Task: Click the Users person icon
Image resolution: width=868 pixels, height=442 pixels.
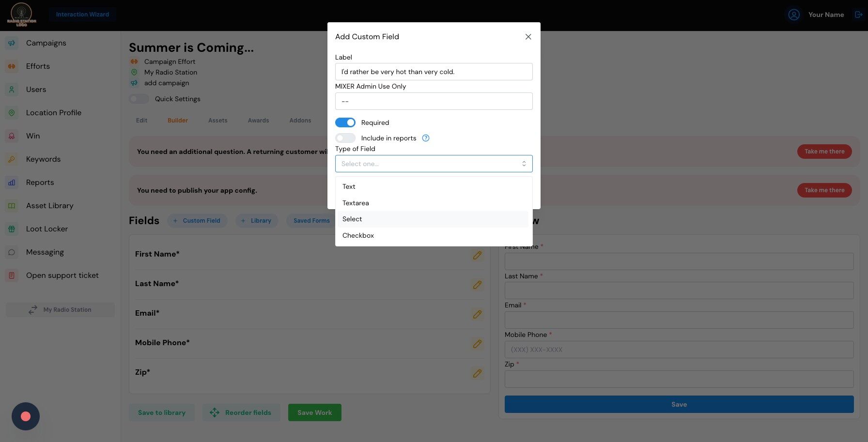Action: [12, 90]
